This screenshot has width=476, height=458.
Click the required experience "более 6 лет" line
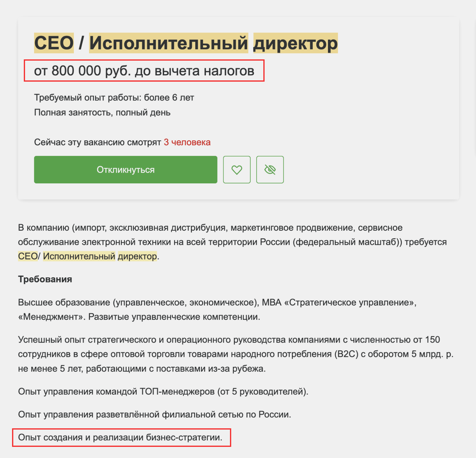pyautogui.click(x=114, y=98)
